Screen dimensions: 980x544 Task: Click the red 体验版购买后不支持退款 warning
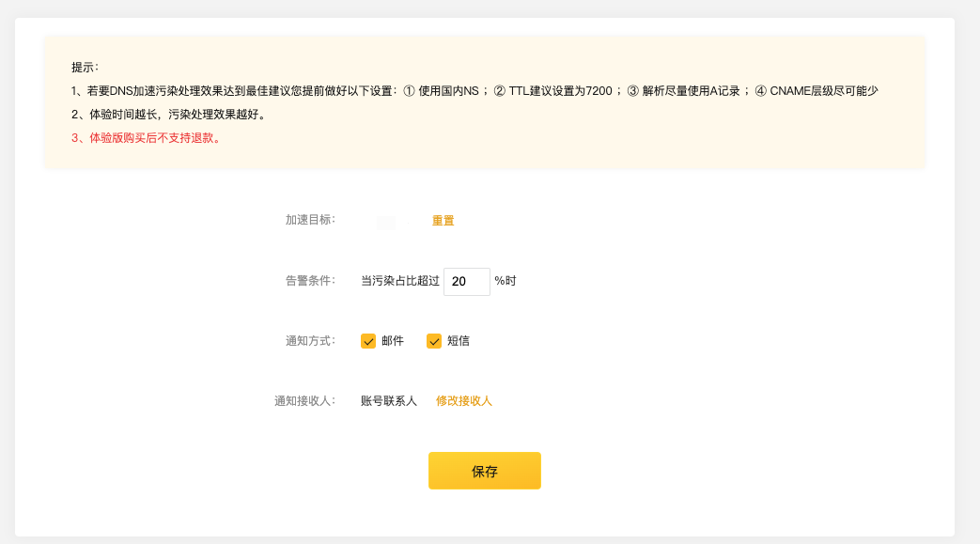pyautogui.click(x=147, y=138)
